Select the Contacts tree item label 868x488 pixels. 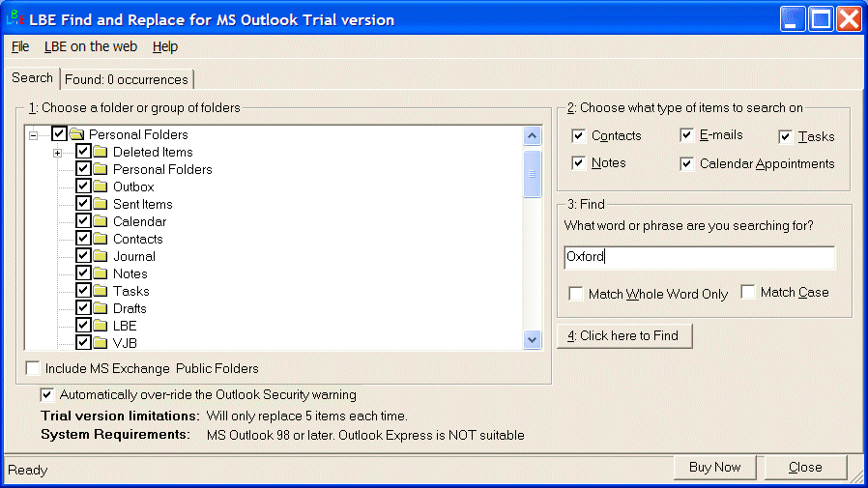pos(138,239)
